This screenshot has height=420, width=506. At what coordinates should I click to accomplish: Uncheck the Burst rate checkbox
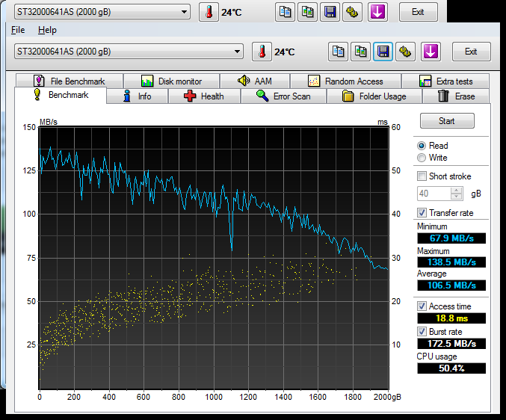click(x=422, y=331)
